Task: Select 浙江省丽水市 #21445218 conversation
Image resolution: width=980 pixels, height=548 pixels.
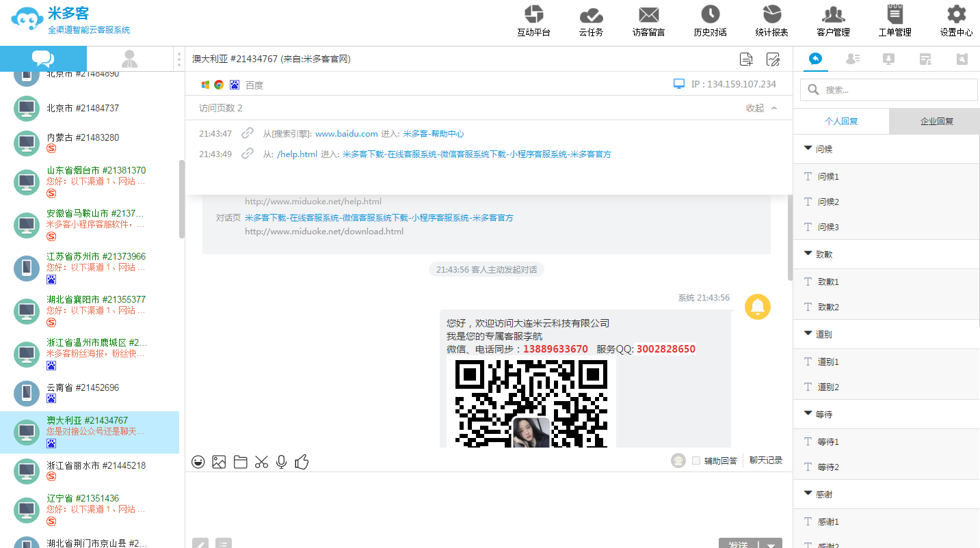Action: tap(96, 466)
